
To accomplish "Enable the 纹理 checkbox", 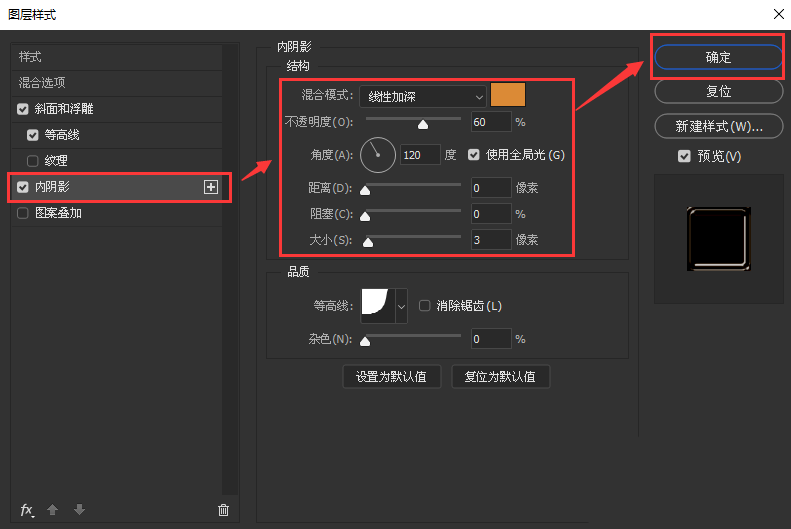I will pos(33,161).
